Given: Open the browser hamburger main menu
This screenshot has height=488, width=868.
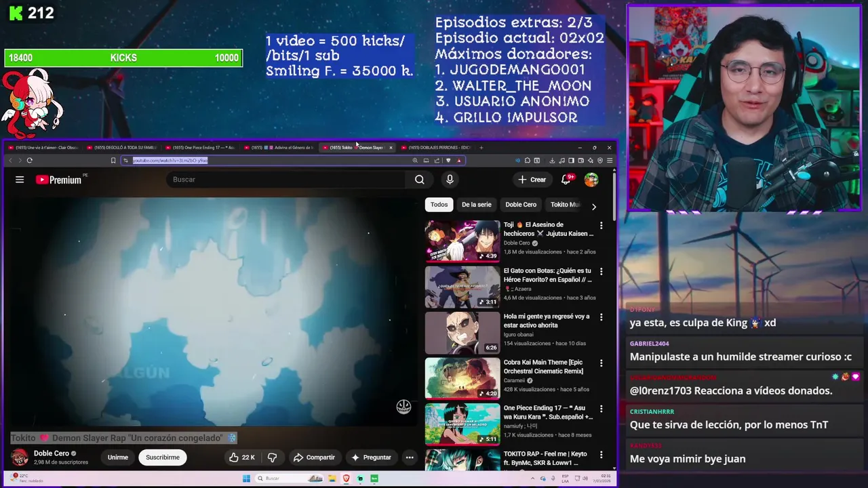Looking at the screenshot, I should (610, 161).
